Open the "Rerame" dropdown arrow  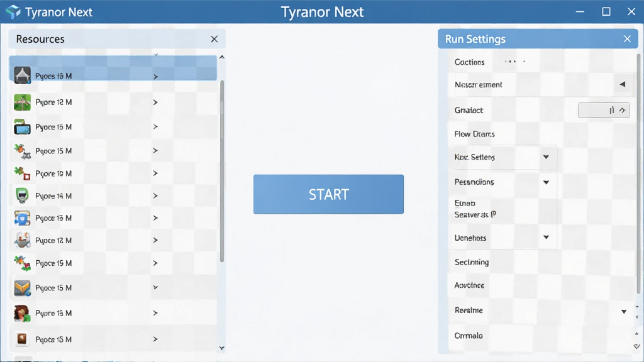coord(624,312)
